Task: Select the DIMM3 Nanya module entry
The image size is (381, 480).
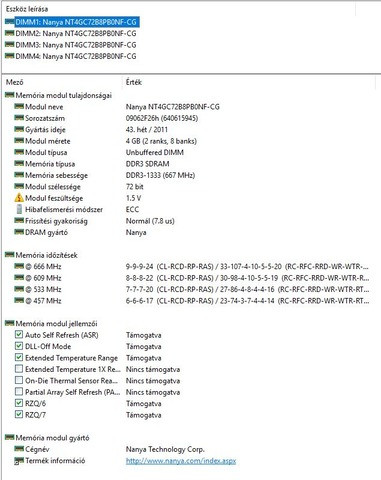Action: click(x=76, y=45)
